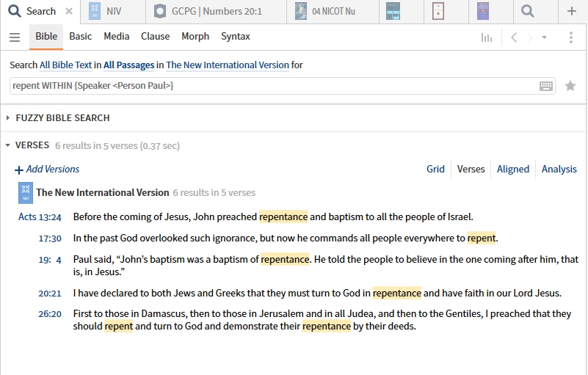Open the second search magnifier tab
The width and height of the screenshot is (588, 375).
[528, 11]
